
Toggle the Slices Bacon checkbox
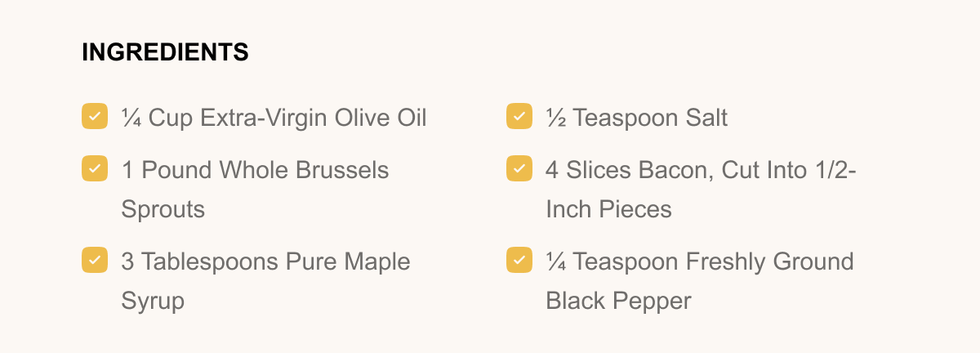click(x=519, y=168)
